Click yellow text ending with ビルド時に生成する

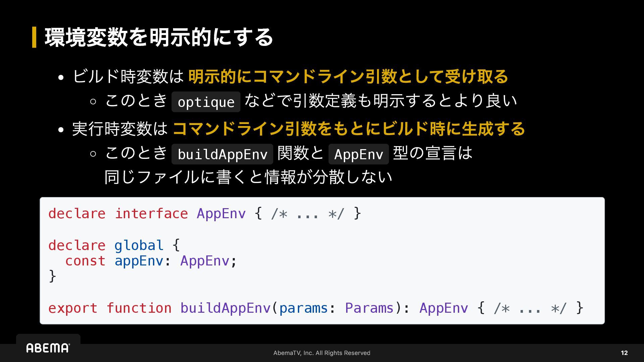(349, 129)
